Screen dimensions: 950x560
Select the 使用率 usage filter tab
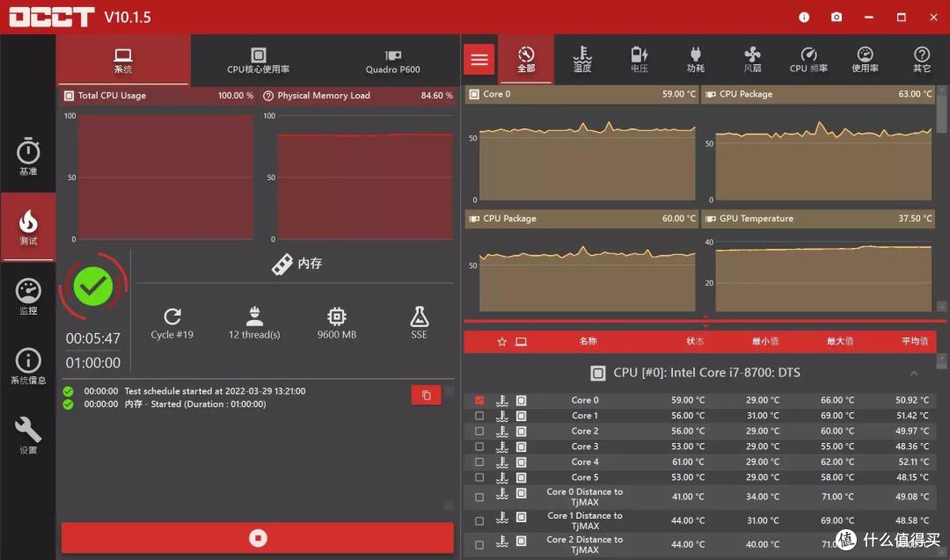[866, 59]
